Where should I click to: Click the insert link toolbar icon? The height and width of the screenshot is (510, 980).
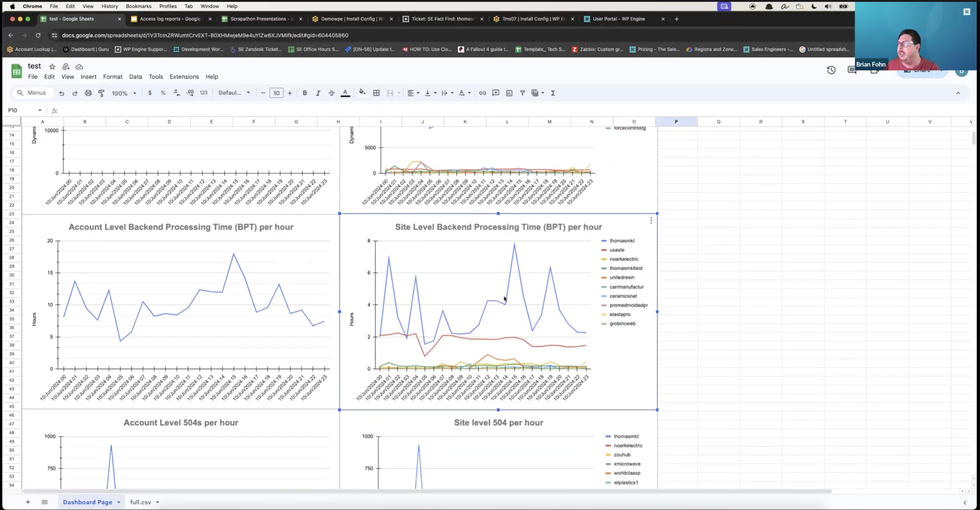(x=483, y=93)
